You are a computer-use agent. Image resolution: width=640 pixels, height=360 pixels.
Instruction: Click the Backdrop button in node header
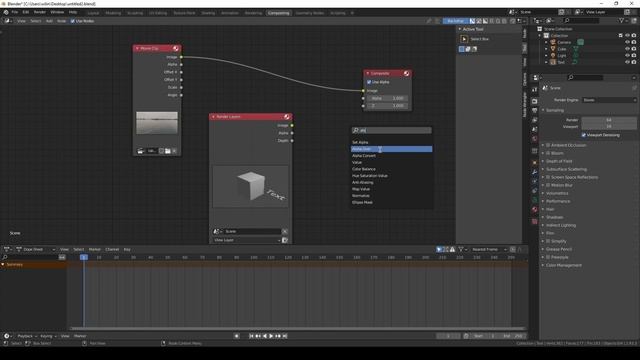click(456, 21)
